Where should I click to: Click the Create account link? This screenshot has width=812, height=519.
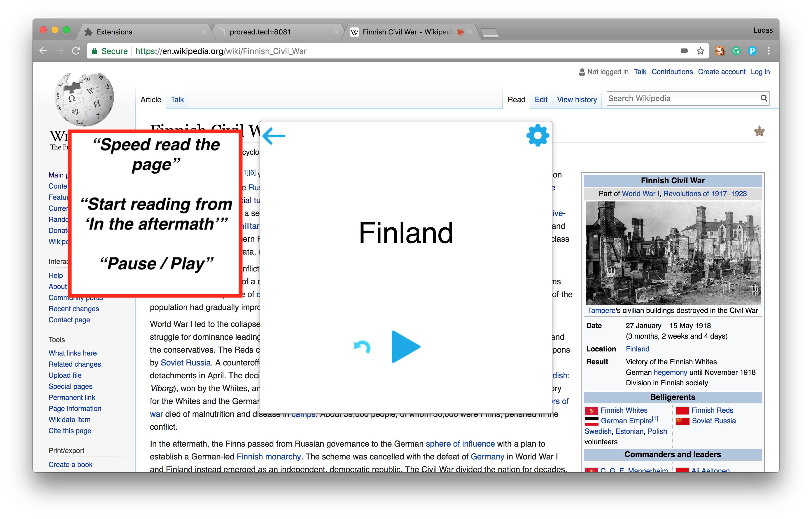721,72
